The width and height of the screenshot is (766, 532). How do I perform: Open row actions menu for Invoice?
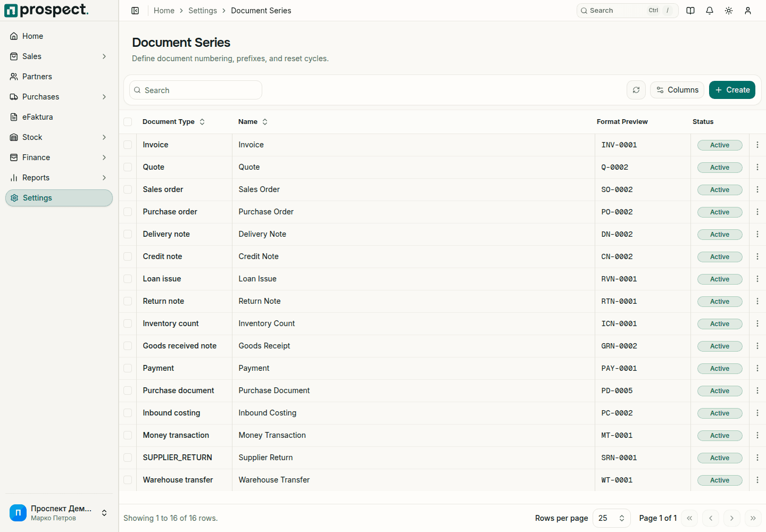pyautogui.click(x=757, y=145)
